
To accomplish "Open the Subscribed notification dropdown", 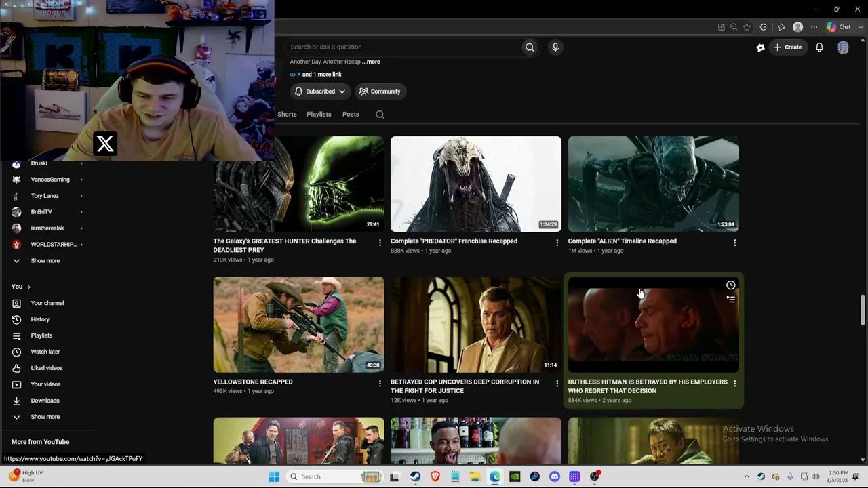I will coord(319,91).
